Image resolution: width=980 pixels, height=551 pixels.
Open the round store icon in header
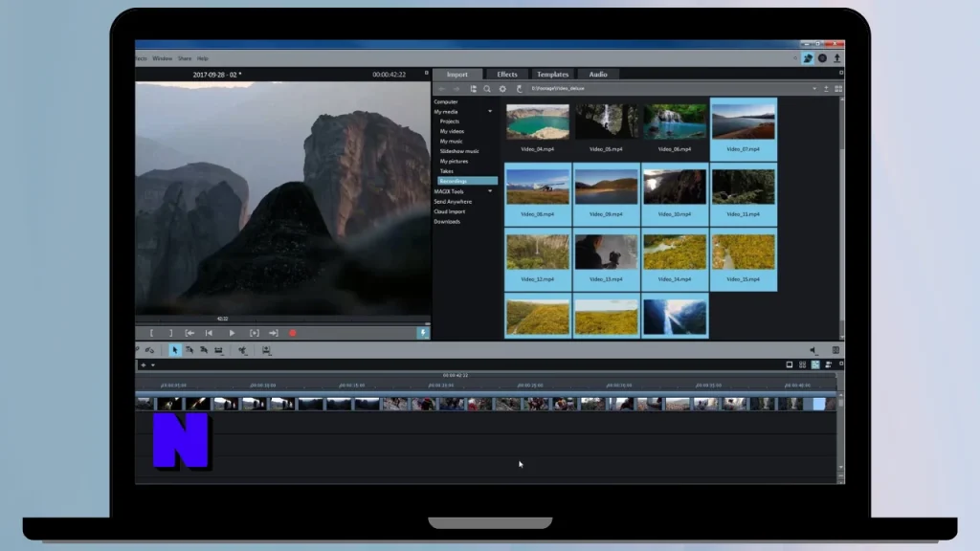point(822,58)
